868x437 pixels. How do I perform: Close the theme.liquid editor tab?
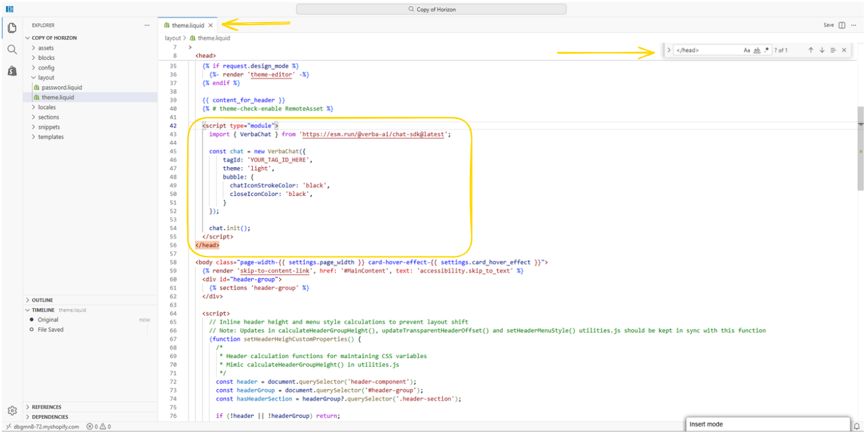[210, 25]
